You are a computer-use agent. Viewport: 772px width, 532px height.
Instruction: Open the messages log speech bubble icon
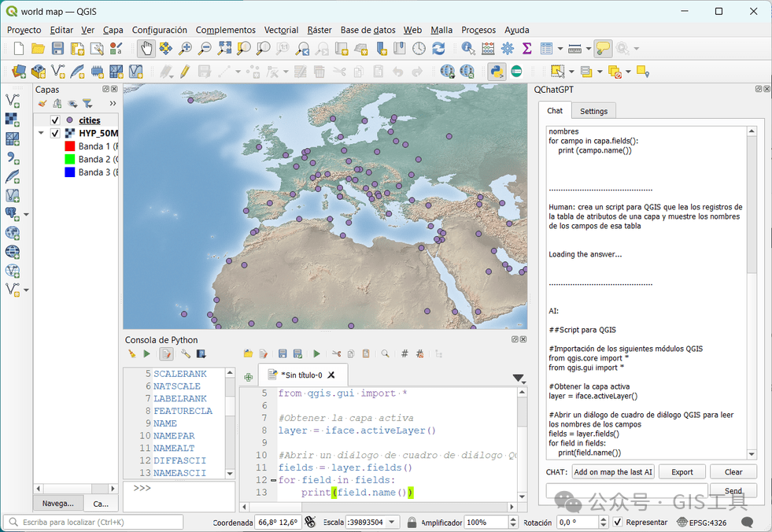coord(747,522)
